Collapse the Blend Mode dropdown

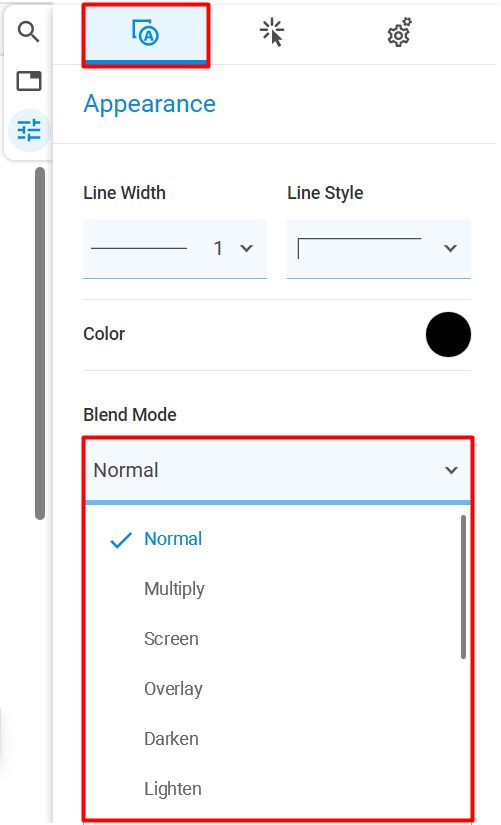pos(278,470)
